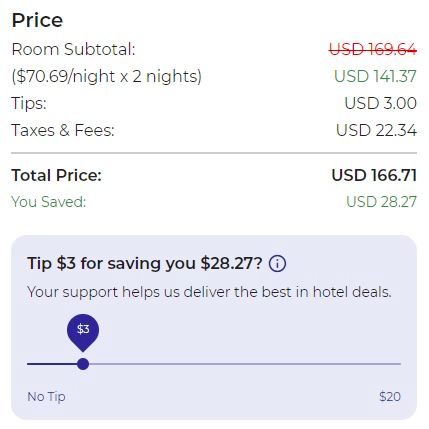Click the filled dark slider segment left of the handle

[52, 364]
